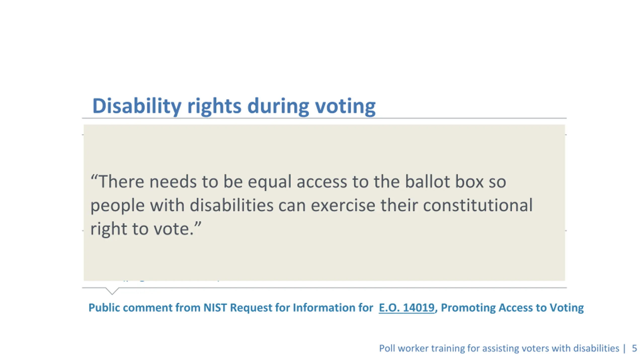Select the word constitutional in the quote

point(478,205)
